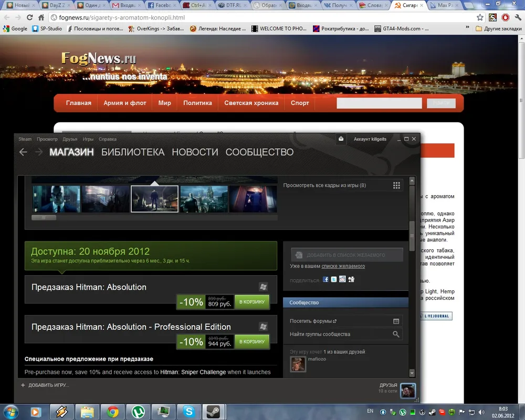Switch to the Facebook Chrome tab

(161, 5)
